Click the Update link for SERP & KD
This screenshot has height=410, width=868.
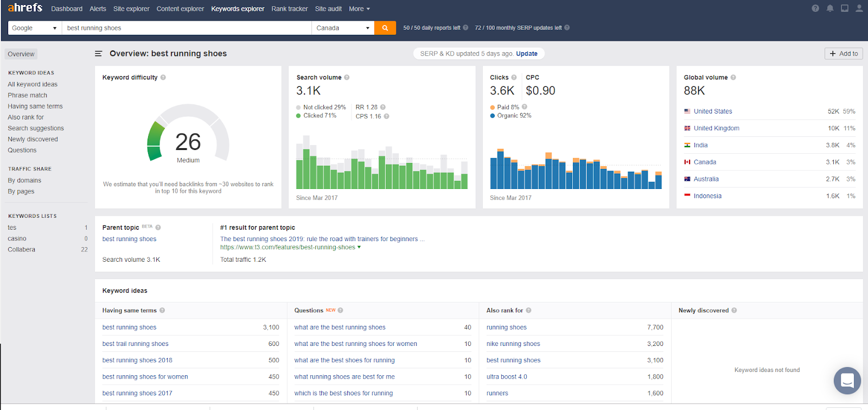pyautogui.click(x=527, y=54)
